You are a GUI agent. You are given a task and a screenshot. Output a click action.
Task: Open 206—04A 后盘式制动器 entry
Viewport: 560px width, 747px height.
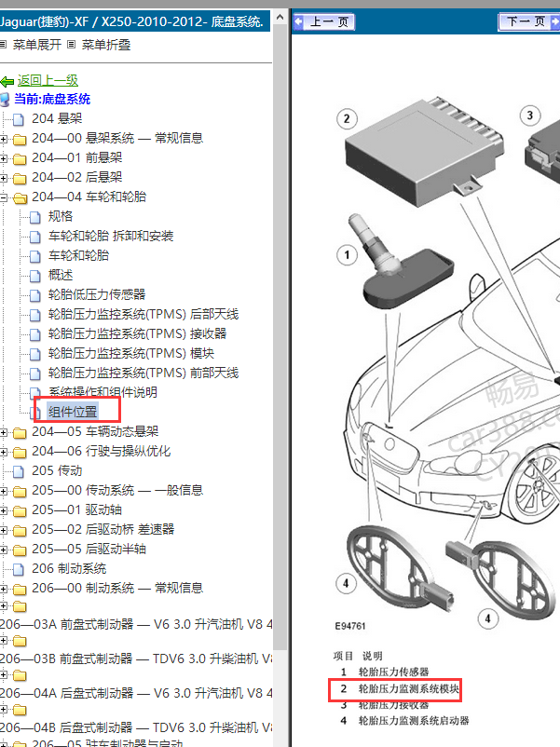pos(136,693)
